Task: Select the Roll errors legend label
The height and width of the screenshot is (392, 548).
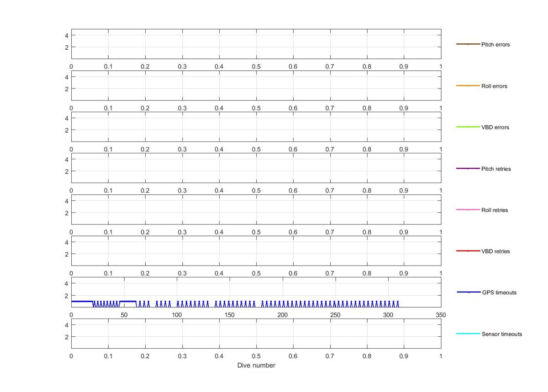Action: point(494,86)
